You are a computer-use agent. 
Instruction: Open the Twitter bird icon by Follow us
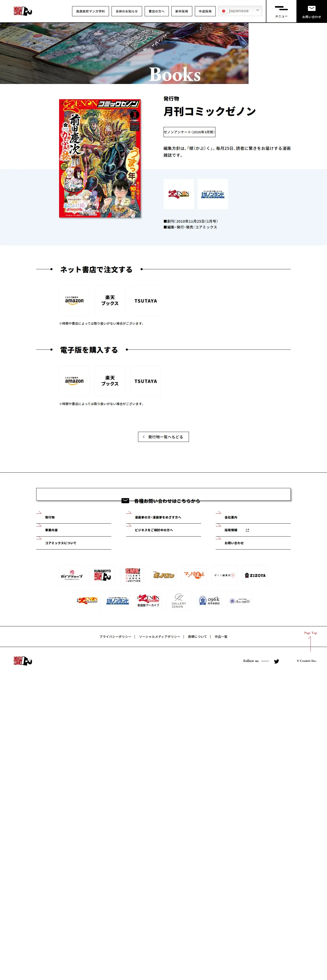pos(276,661)
